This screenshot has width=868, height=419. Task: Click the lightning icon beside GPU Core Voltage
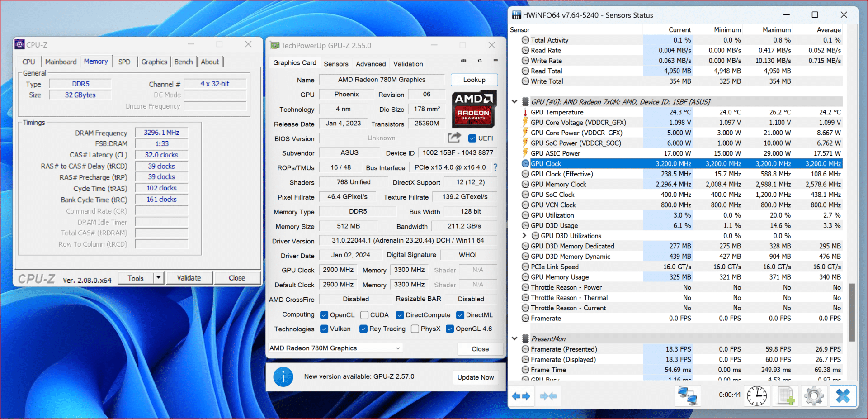point(525,122)
